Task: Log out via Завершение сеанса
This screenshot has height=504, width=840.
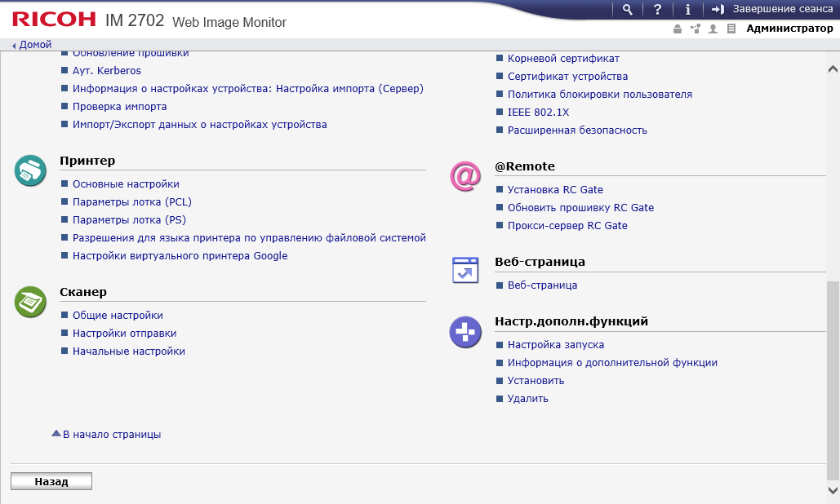Action: (x=771, y=9)
